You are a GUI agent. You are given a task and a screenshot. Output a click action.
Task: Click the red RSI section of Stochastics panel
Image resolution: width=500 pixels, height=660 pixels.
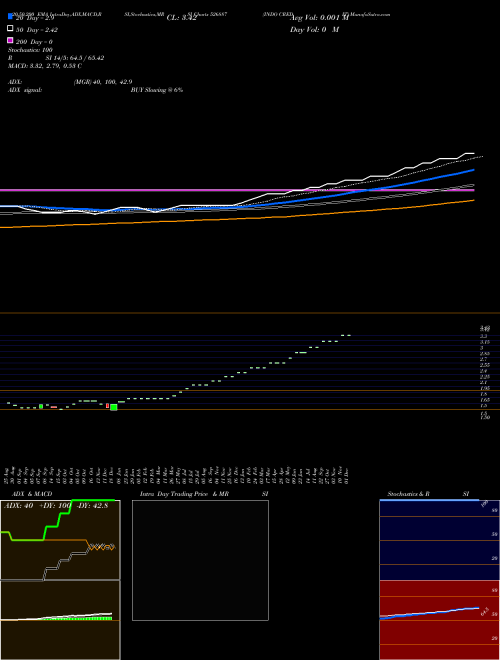pos(439,620)
